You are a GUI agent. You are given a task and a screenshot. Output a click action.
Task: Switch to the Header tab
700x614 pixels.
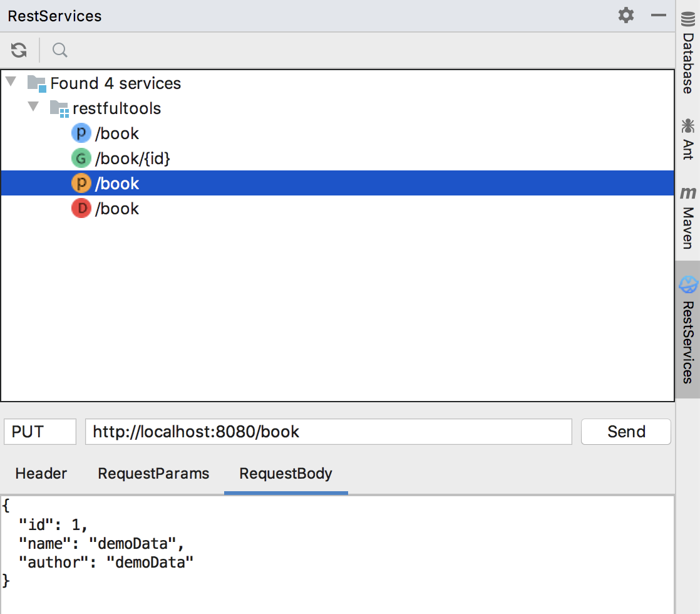pyautogui.click(x=41, y=474)
